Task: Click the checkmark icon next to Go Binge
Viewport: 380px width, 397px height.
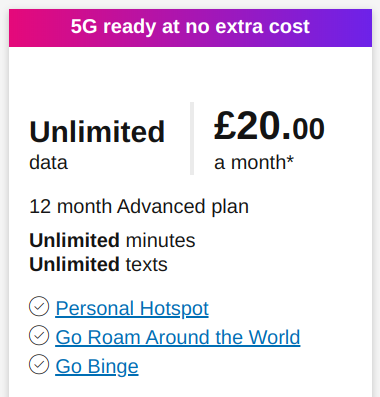Action: 39,364
